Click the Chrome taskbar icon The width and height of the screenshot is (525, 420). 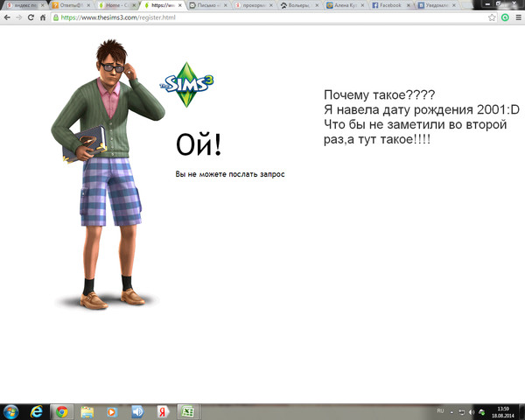click(x=61, y=411)
